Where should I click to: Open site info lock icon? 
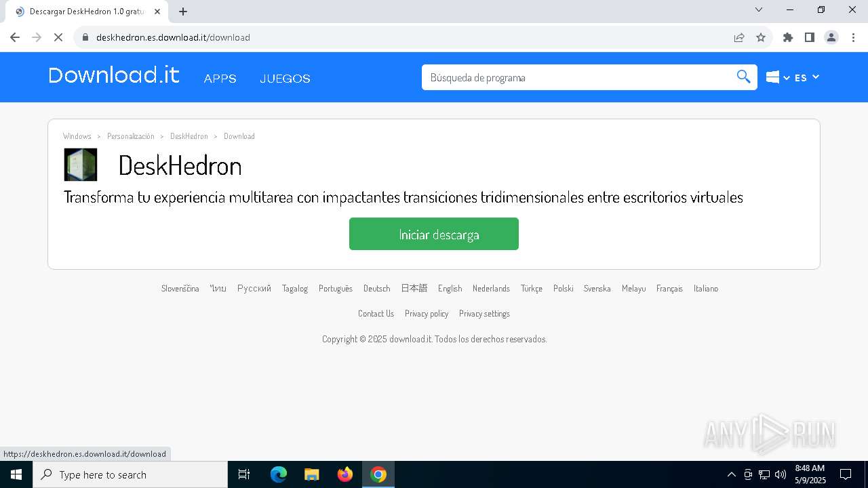point(85,37)
